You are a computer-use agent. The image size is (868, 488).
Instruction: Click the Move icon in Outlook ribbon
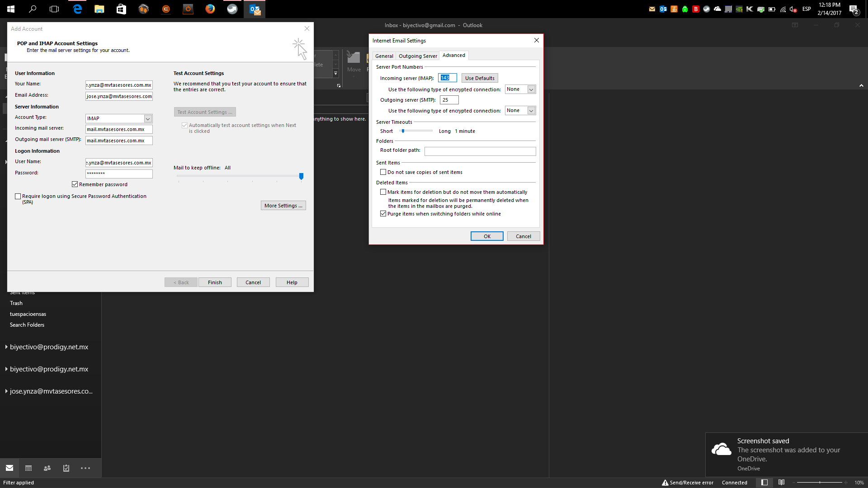(354, 61)
